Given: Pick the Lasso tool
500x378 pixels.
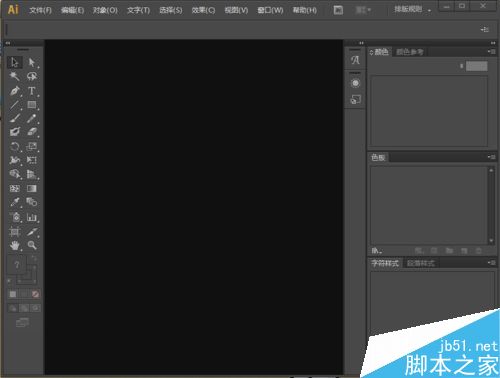Looking at the screenshot, I should [32, 76].
